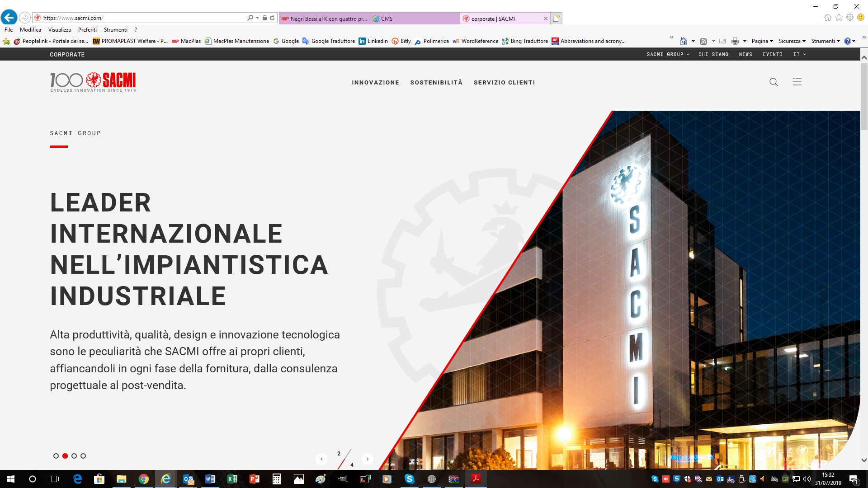Expand the Sicurezza dropdown

[x=792, y=41]
